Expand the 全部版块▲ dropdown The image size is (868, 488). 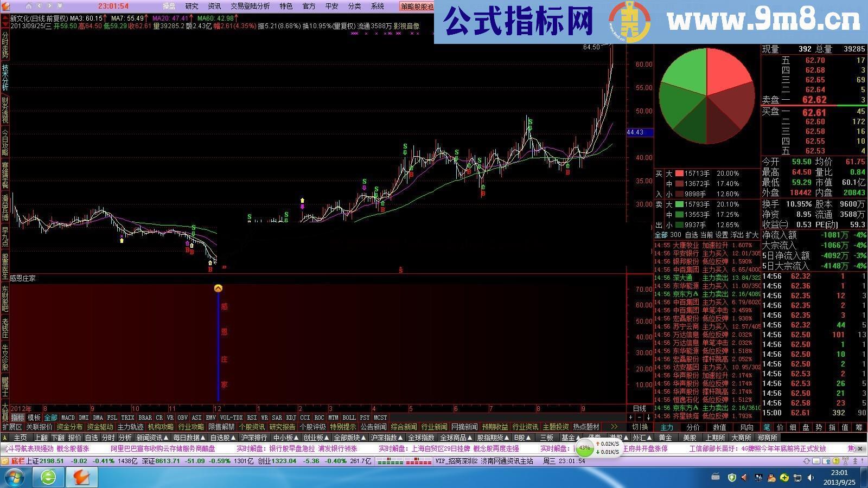(x=350, y=438)
